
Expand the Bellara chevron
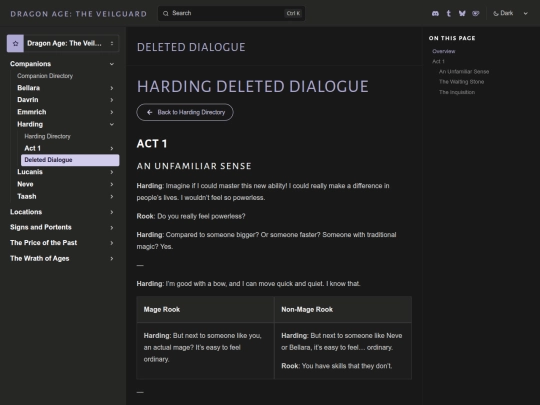(112, 88)
